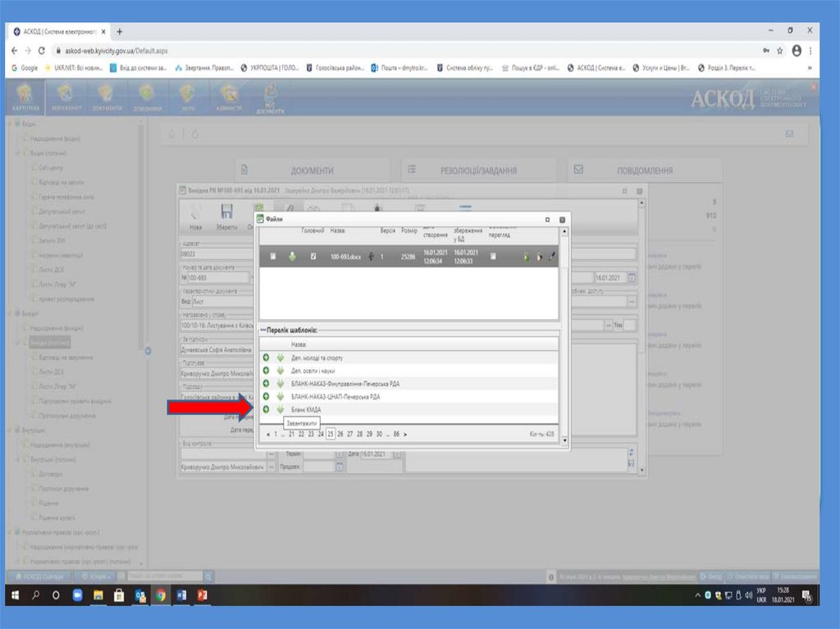Collapse the Вхідні tree node
The image size is (840, 629).
tap(11, 124)
